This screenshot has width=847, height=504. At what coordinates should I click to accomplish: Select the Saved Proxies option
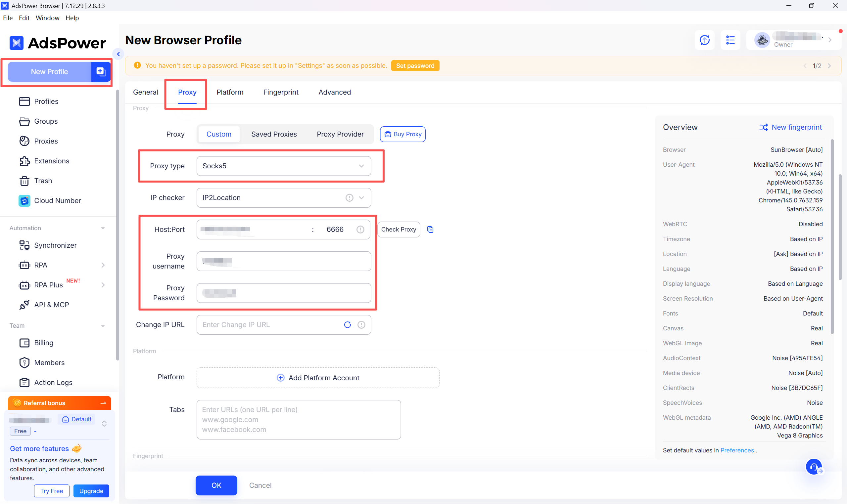click(x=274, y=134)
